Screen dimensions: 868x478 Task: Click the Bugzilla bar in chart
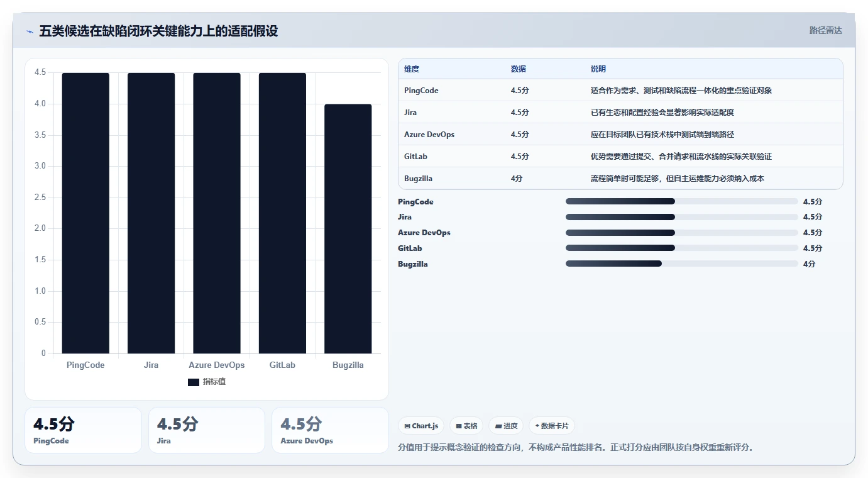pyautogui.click(x=348, y=229)
